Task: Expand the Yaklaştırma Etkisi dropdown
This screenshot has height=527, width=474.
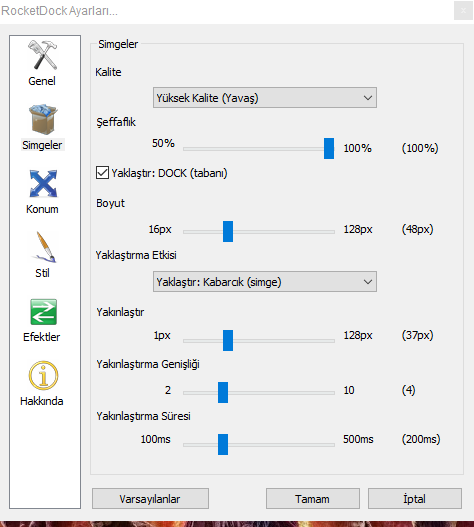Action: click(x=265, y=282)
